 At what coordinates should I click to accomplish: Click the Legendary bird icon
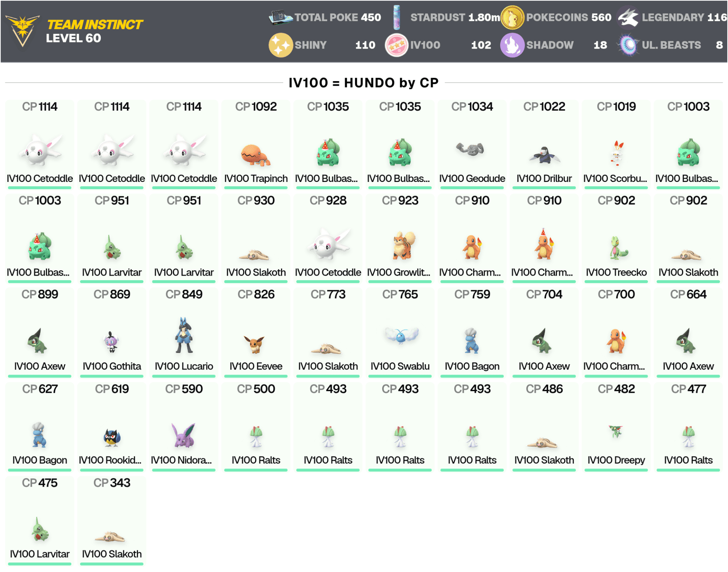click(x=628, y=17)
